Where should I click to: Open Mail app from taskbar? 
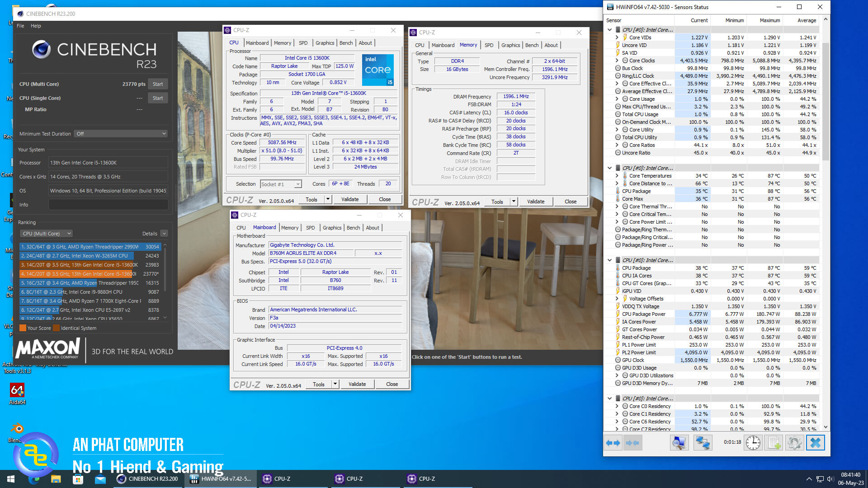coord(100,479)
